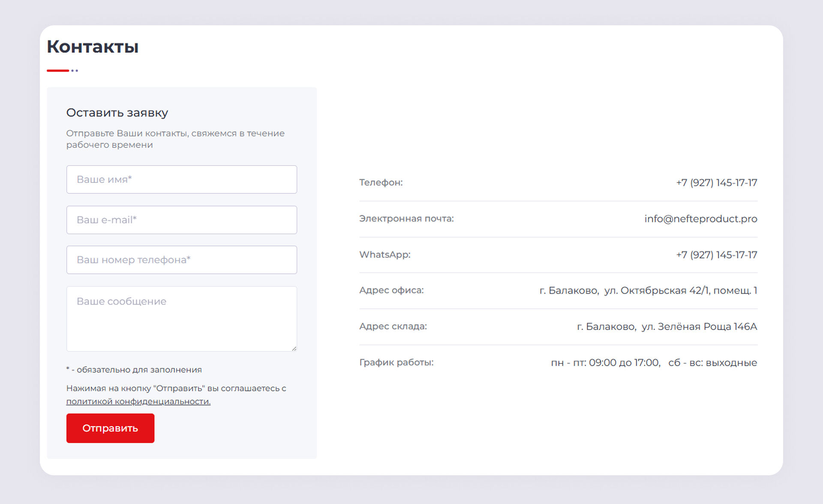823x504 pixels.
Task: Click the 'Оставить заявку' form title
Action: pyautogui.click(x=117, y=113)
